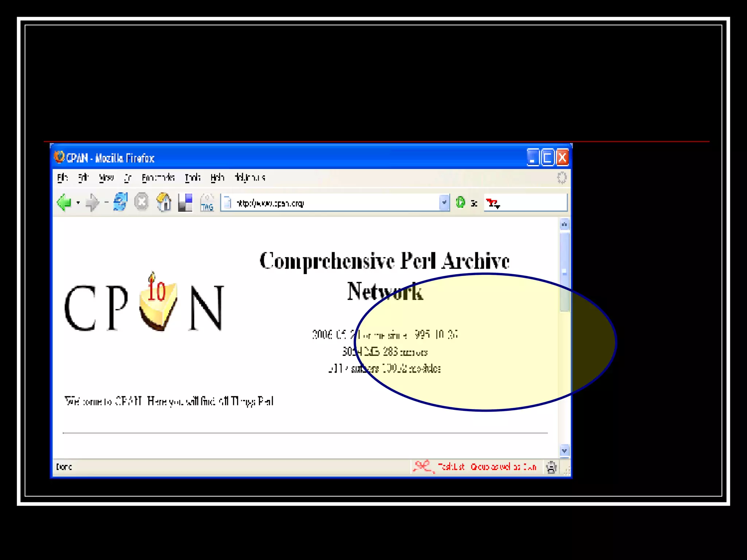The height and width of the screenshot is (560, 747).
Task: Open the Forward button history dropdown arrow
Action: pos(107,202)
